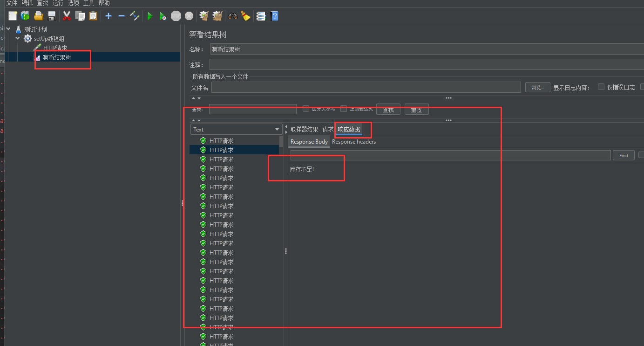
Task: Expand all tree nodes with plus icon
Action: (x=108, y=16)
